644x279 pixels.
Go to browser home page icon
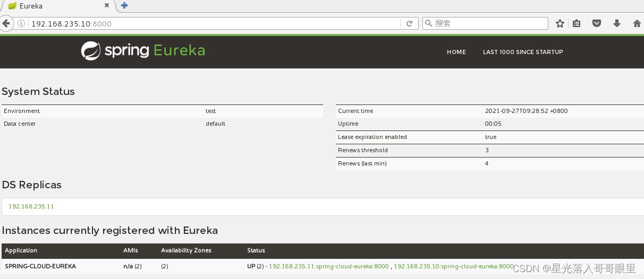pos(637,23)
